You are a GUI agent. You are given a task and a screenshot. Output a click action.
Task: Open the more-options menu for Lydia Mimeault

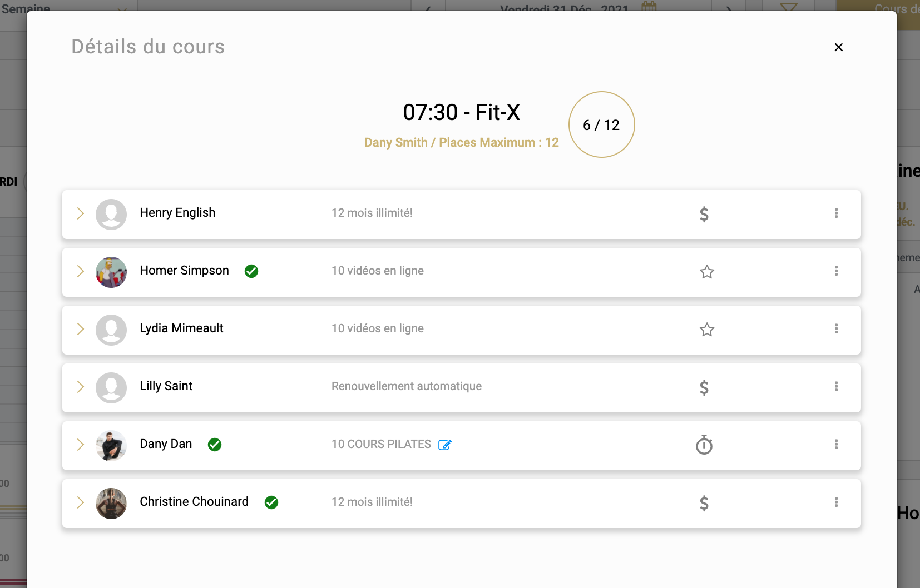click(836, 328)
